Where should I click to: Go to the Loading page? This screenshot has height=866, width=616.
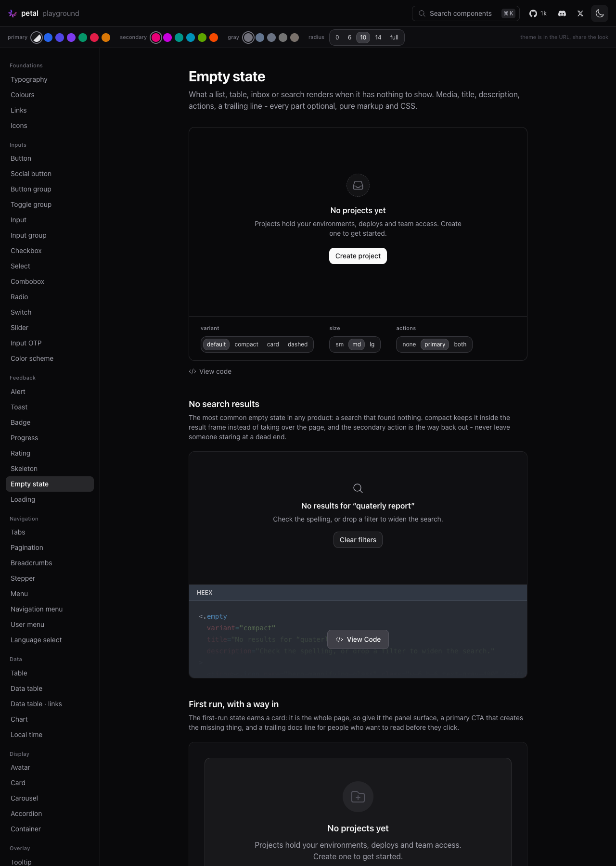coord(50,499)
